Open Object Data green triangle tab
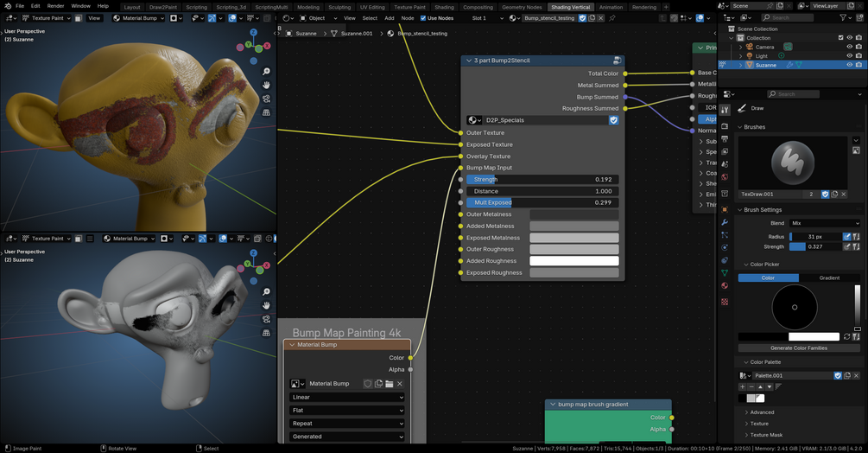 tap(725, 273)
